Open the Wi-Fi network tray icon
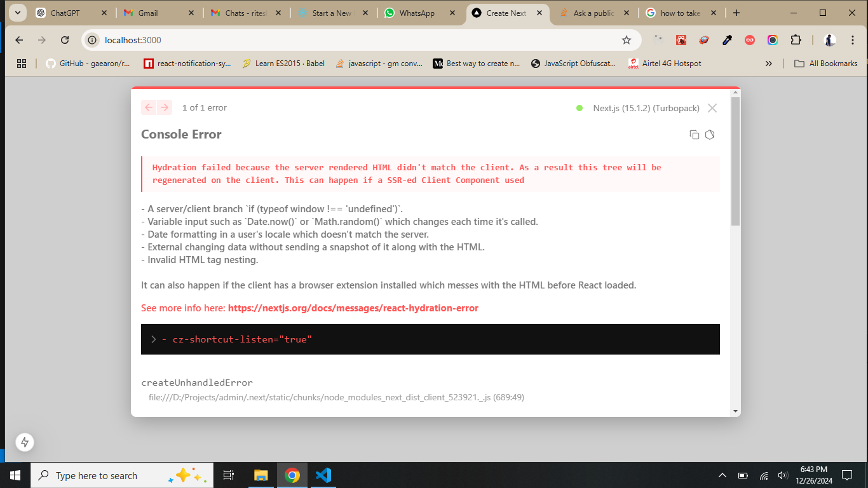 [x=764, y=475]
